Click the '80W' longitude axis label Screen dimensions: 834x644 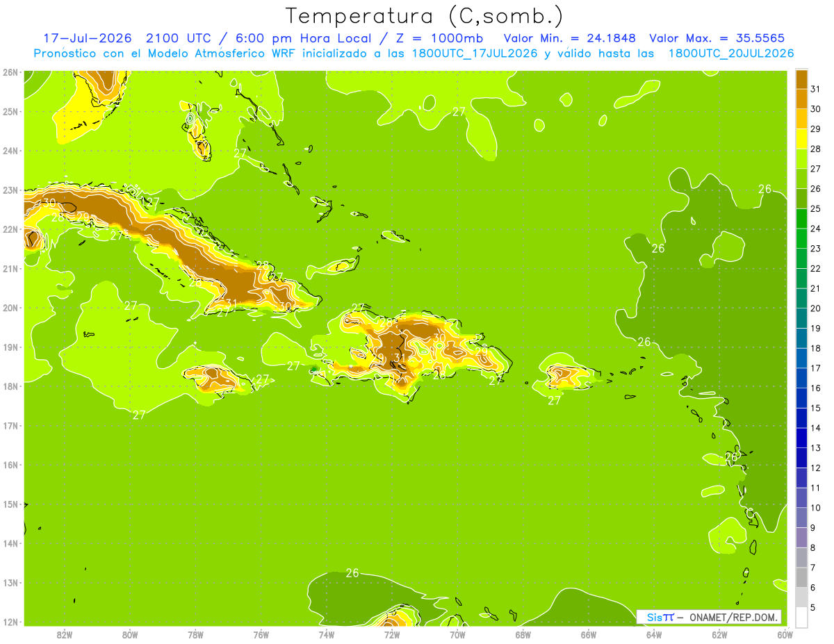[x=129, y=634]
